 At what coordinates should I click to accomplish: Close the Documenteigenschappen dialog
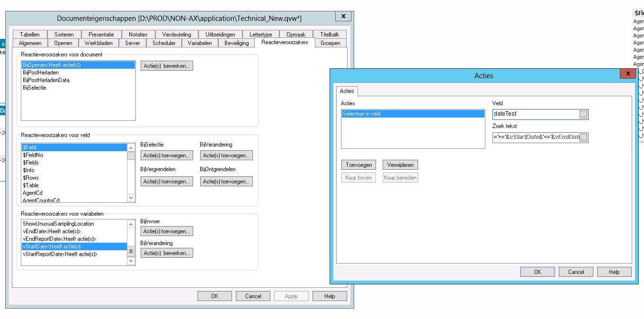pos(343,16)
